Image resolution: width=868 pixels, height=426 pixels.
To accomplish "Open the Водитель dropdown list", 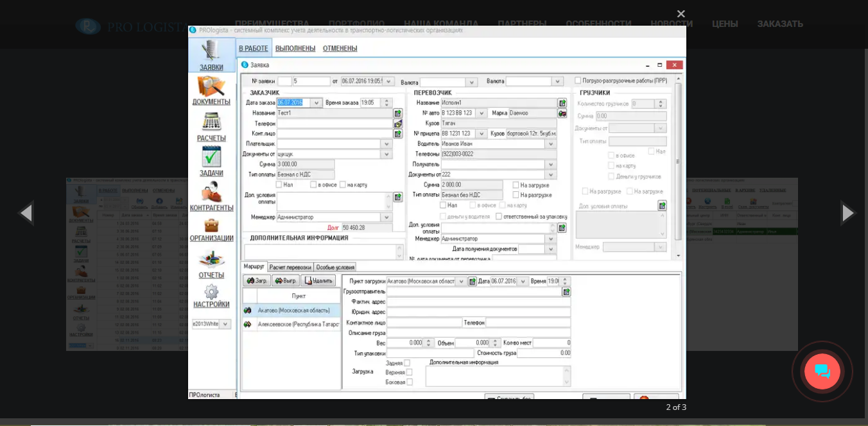I will [550, 144].
